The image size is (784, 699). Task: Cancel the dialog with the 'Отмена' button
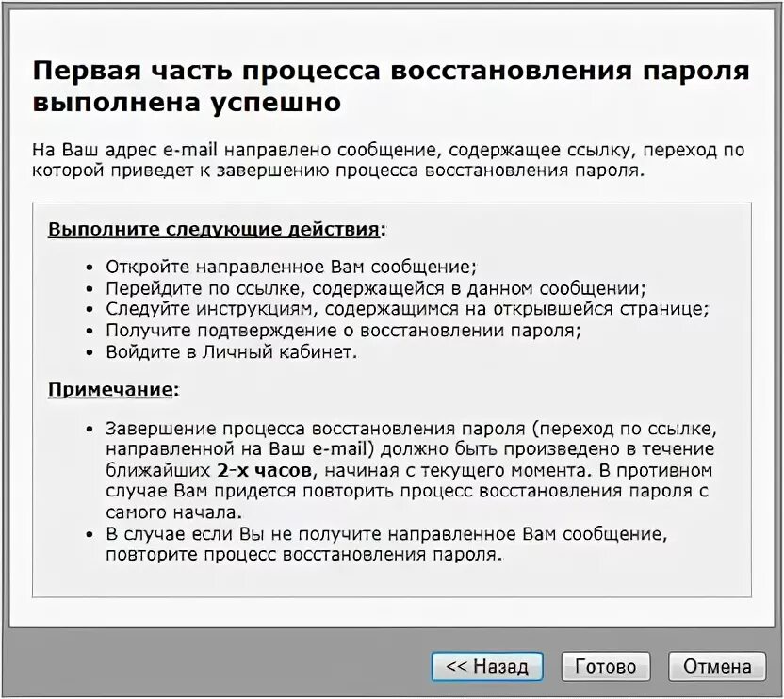pos(717,667)
